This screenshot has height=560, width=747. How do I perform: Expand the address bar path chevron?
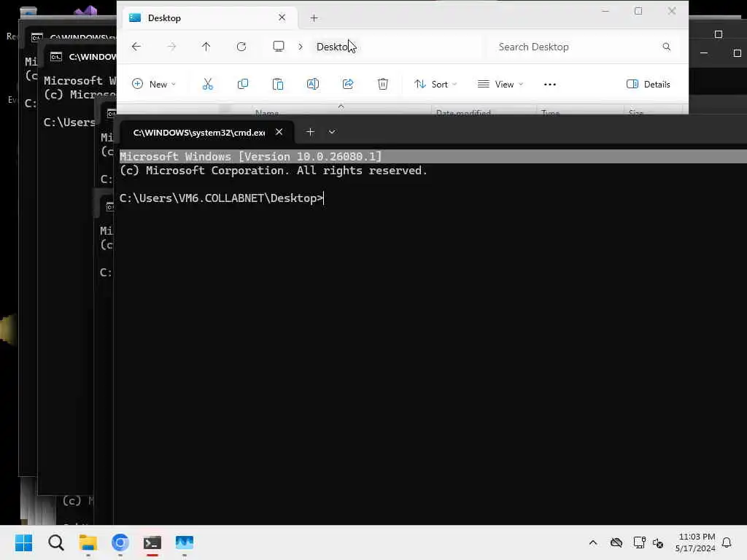click(301, 47)
